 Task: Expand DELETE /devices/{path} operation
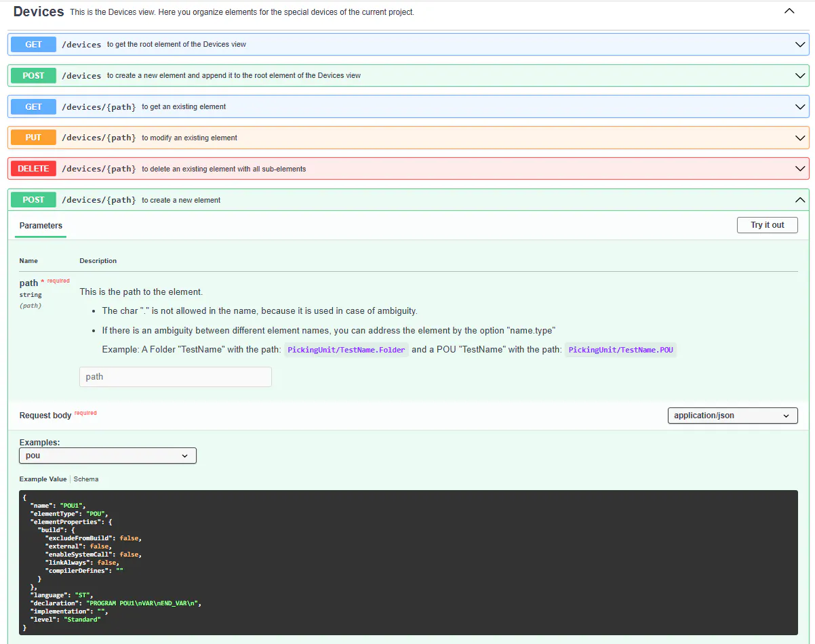click(x=800, y=169)
